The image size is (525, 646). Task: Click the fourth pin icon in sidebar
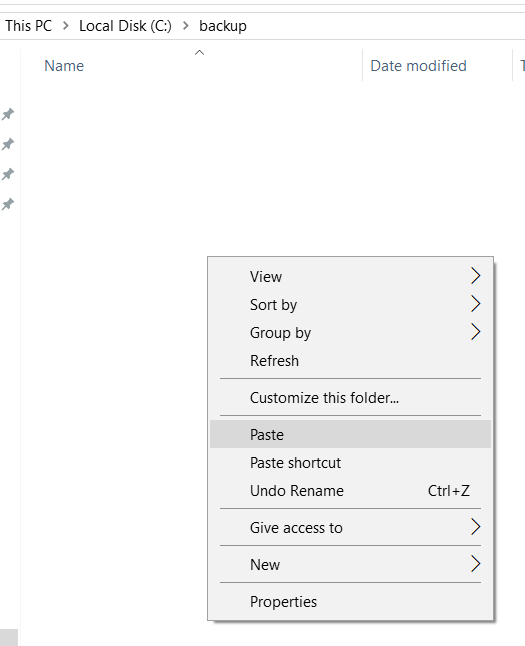pyautogui.click(x=8, y=204)
